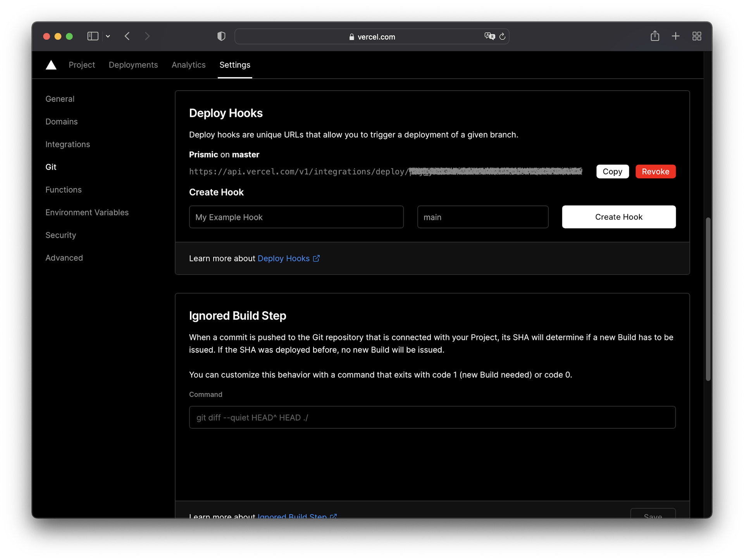The width and height of the screenshot is (744, 560).
Task: Click the Revoke button for Prismic hook
Action: coord(655,171)
